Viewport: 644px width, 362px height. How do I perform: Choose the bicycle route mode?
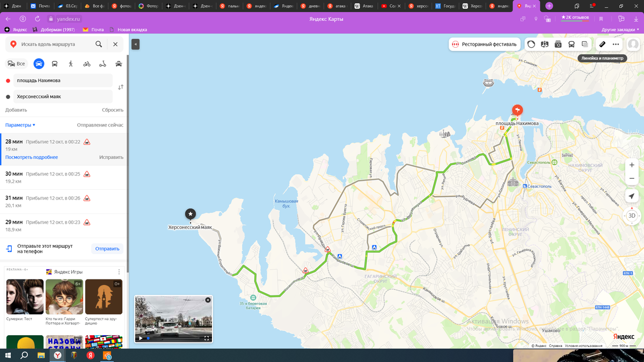click(86, 63)
